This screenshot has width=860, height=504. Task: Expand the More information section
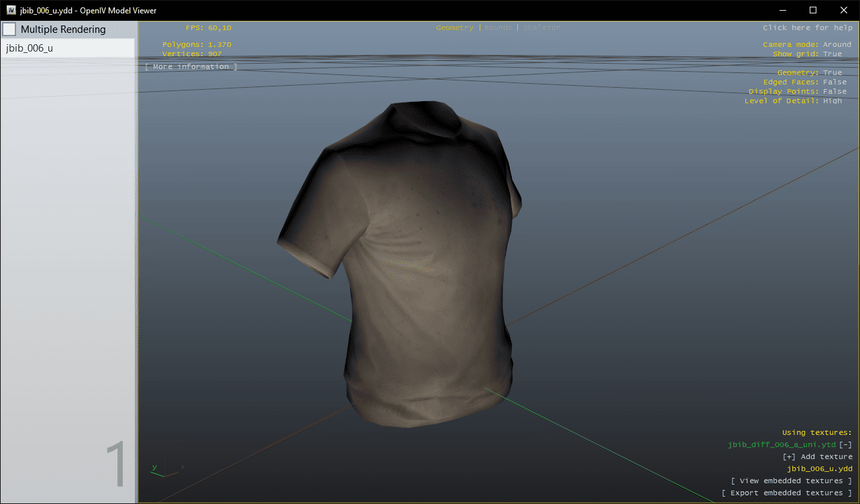191,66
